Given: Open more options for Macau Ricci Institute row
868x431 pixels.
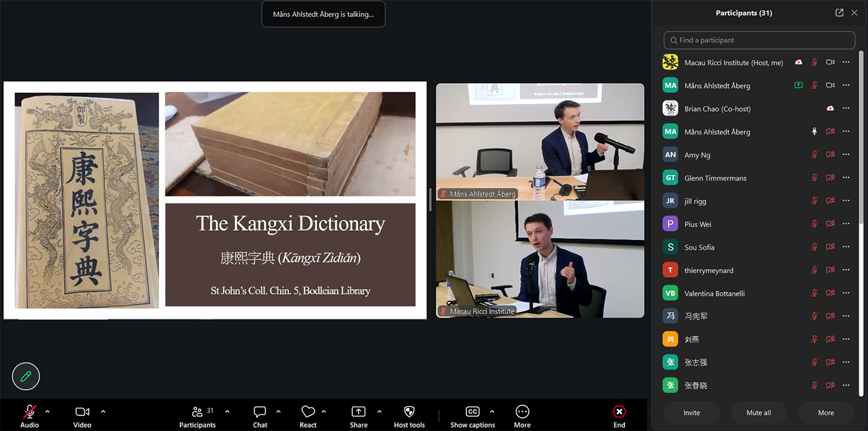Looking at the screenshot, I should [x=846, y=62].
